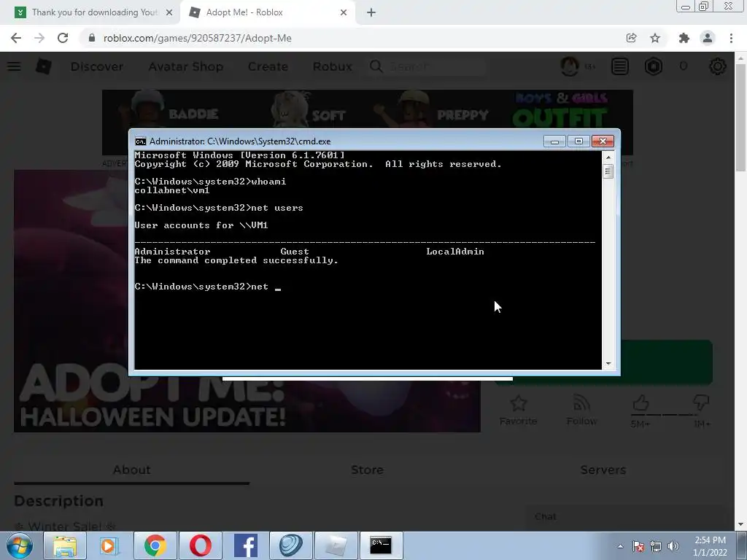This screenshot has width=747, height=560.
Task: Click the cmd scrollbar up arrow
Action: click(608, 157)
